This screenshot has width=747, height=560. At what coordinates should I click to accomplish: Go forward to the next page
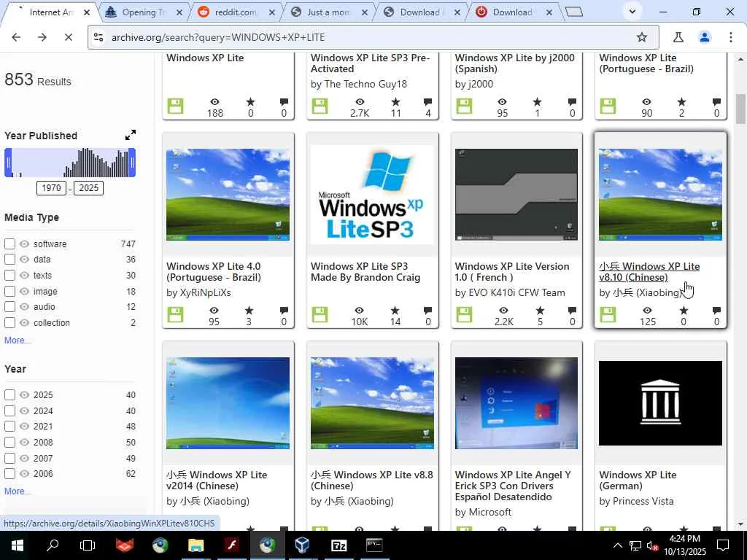pos(42,37)
